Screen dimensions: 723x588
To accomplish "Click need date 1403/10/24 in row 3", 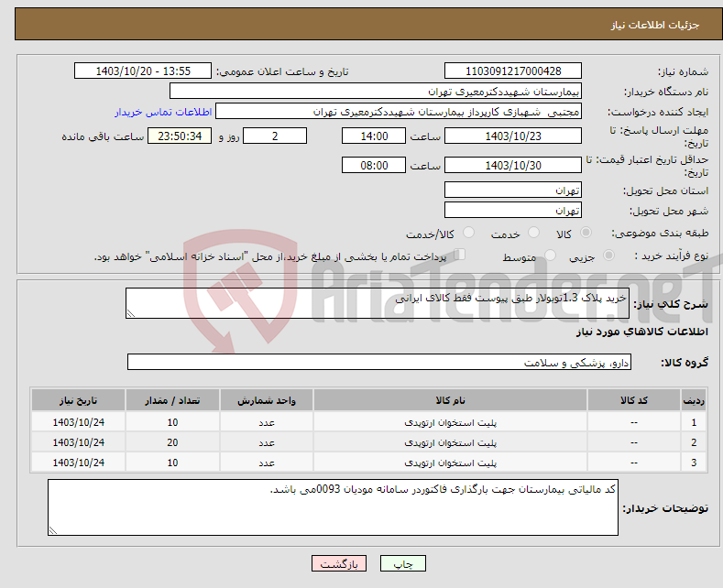I will click(79, 463).
